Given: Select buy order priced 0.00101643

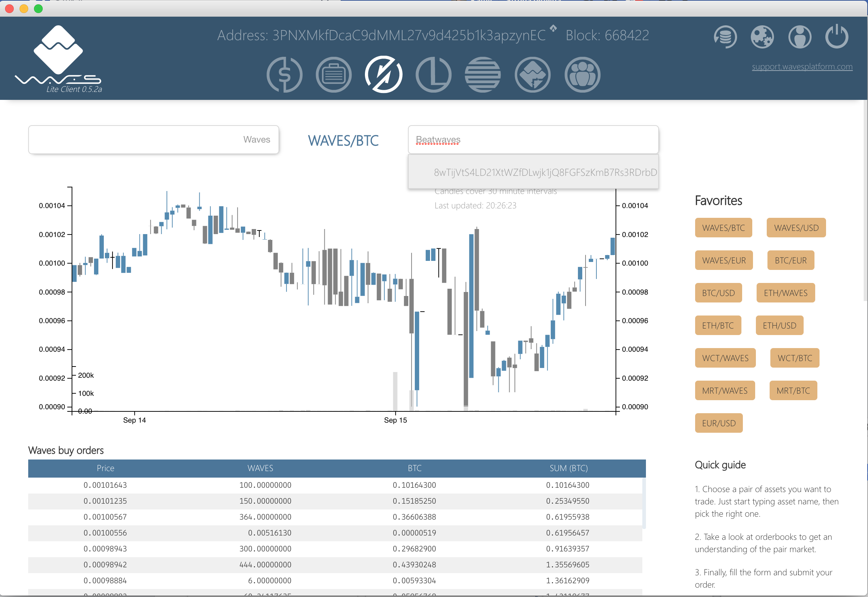Looking at the screenshot, I should 335,485.
